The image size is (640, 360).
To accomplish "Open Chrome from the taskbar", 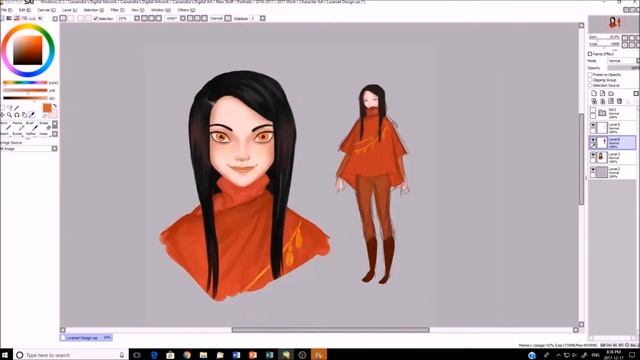I will click(187, 355).
